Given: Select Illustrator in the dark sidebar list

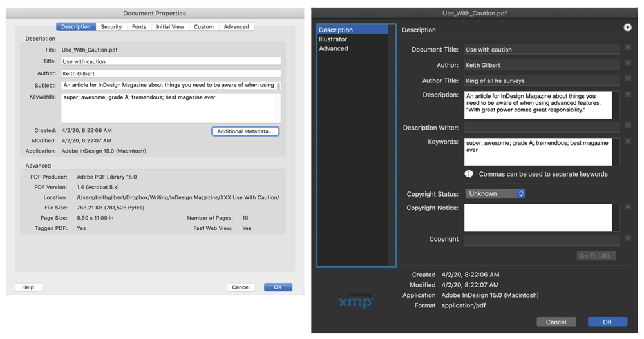Looking at the screenshot, I should pos(333,39).
